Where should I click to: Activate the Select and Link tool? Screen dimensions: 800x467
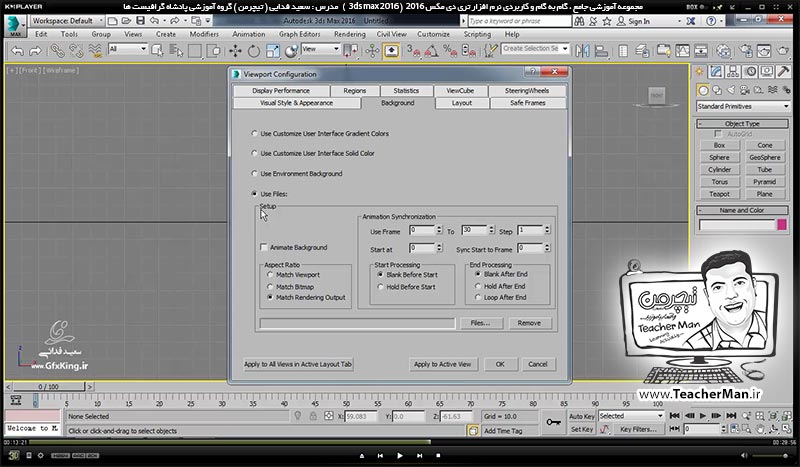tap(56, 50)
